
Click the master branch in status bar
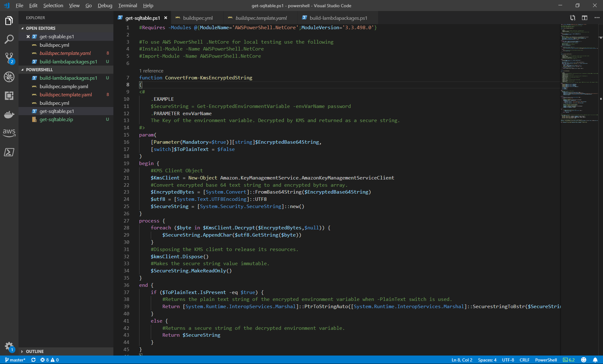[x=15, y=360]
